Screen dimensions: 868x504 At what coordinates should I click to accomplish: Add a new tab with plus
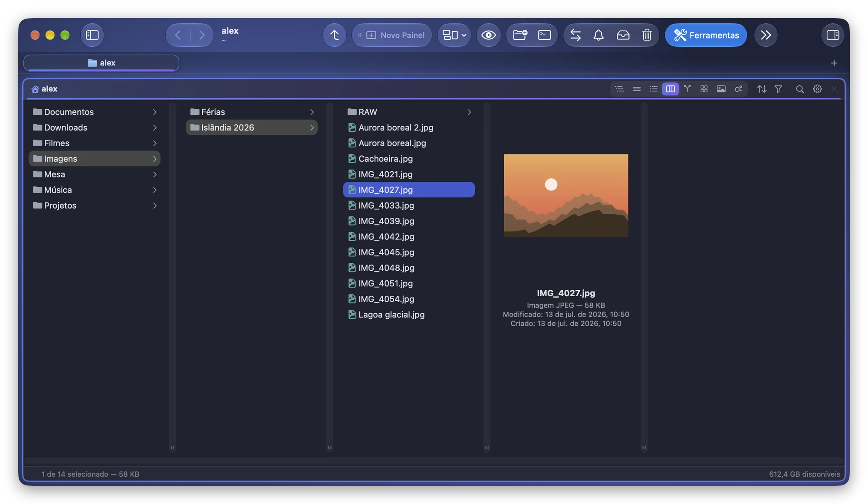click(x=834, y=63)
